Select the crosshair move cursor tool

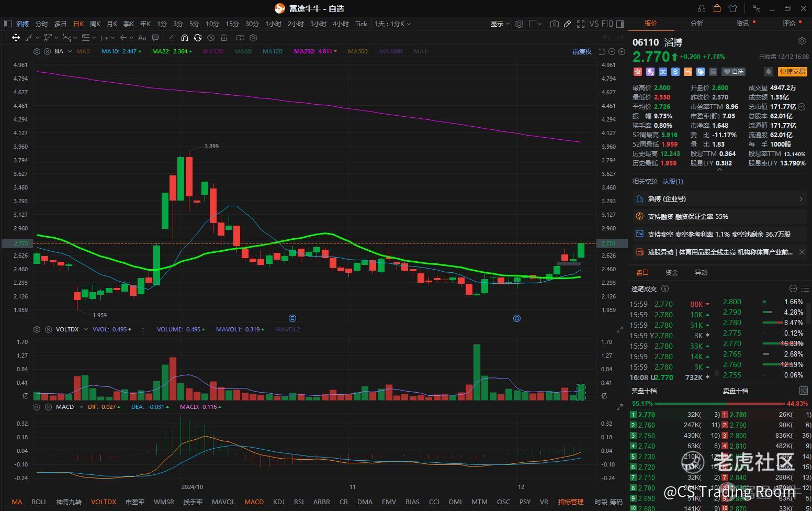pyautogui.click(x=16, y=38)
